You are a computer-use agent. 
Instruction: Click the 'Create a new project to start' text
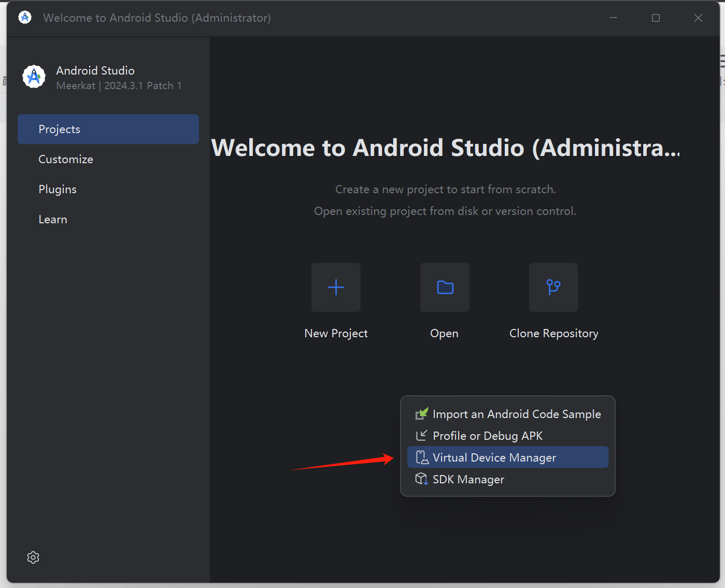pos(445,190)
